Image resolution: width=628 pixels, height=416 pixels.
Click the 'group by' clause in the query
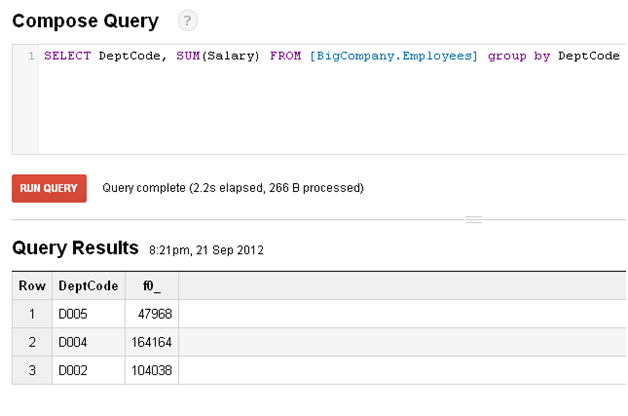tap(519, 56)
